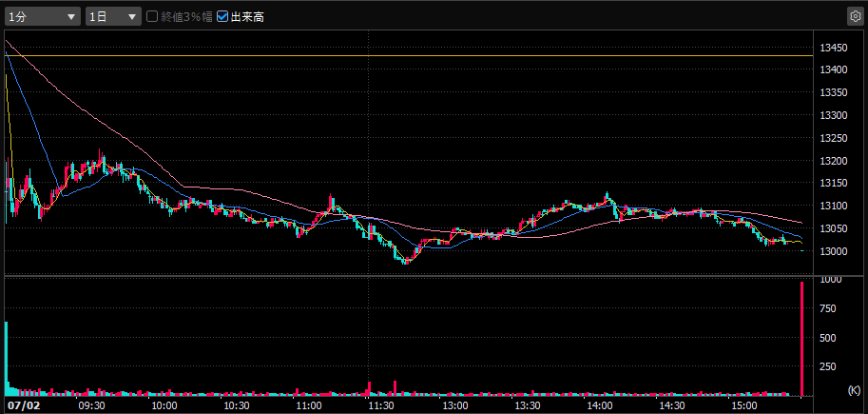This screenshot has height=414, width=868.
Task: Click the 13150 price axis label
Action: pos(833,184)
